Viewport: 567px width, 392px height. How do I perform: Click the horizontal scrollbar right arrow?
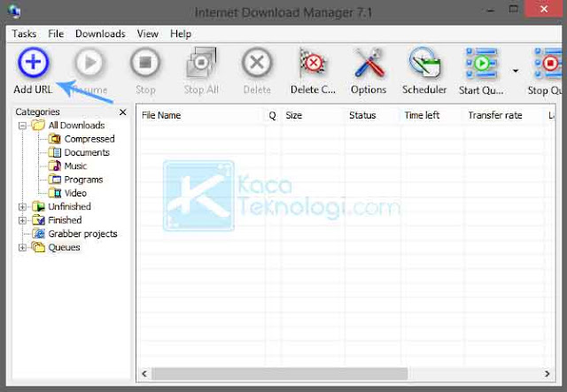tap(548, 373)
